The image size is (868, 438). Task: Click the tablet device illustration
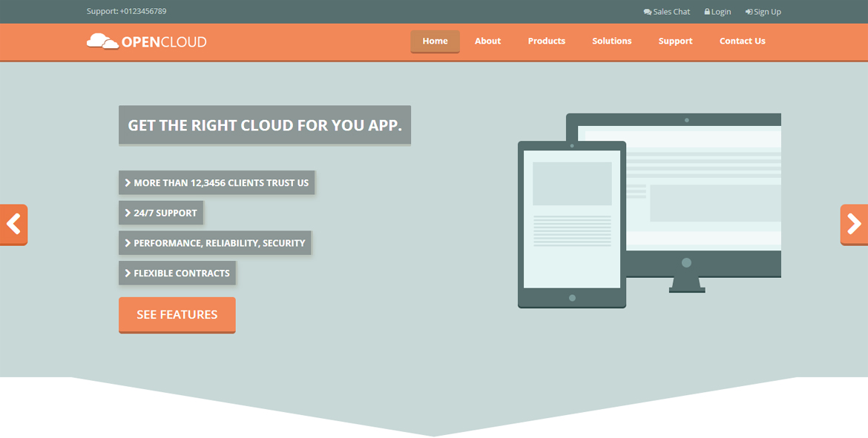pos(571,224)
